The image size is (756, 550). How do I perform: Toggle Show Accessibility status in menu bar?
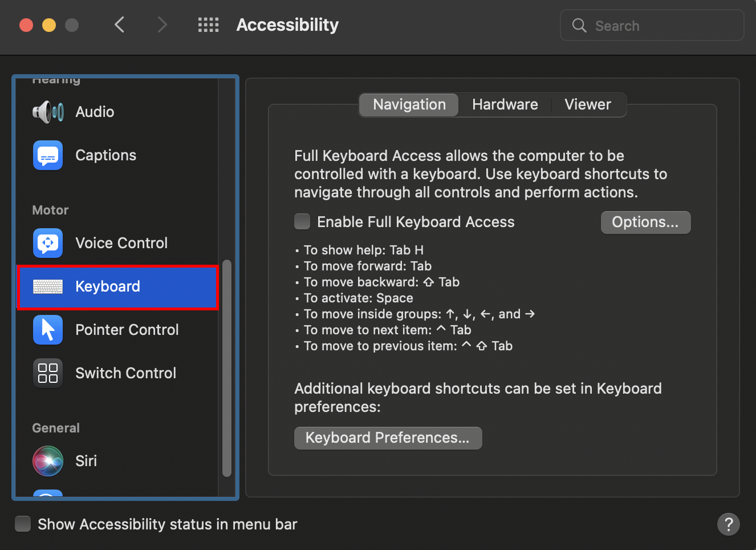point(23,524)
